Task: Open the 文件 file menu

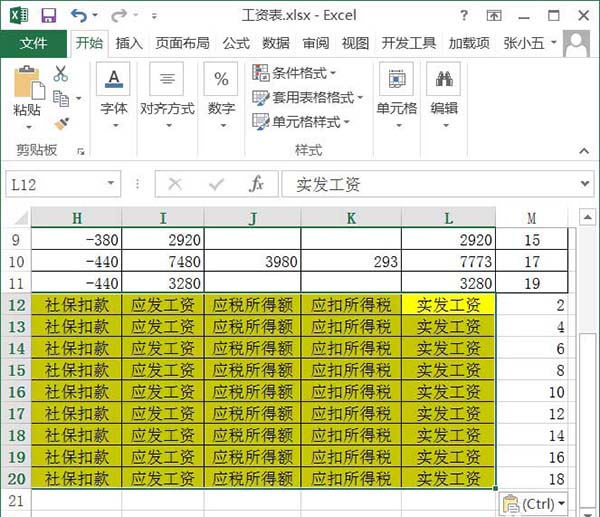Action: pyautogui.click(x=34, y=43)
